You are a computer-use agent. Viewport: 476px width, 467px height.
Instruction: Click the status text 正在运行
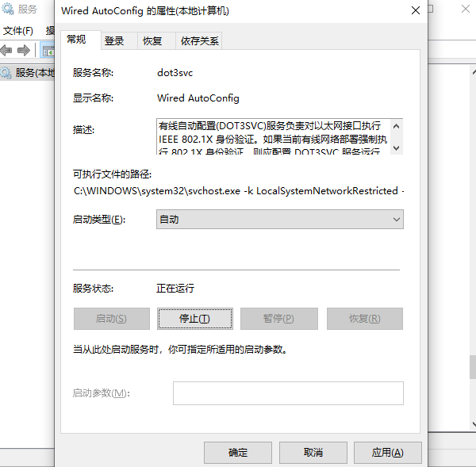175,289
